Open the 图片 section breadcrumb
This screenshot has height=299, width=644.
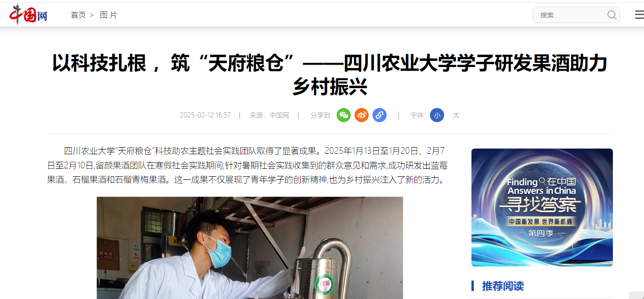click(108, 15)
